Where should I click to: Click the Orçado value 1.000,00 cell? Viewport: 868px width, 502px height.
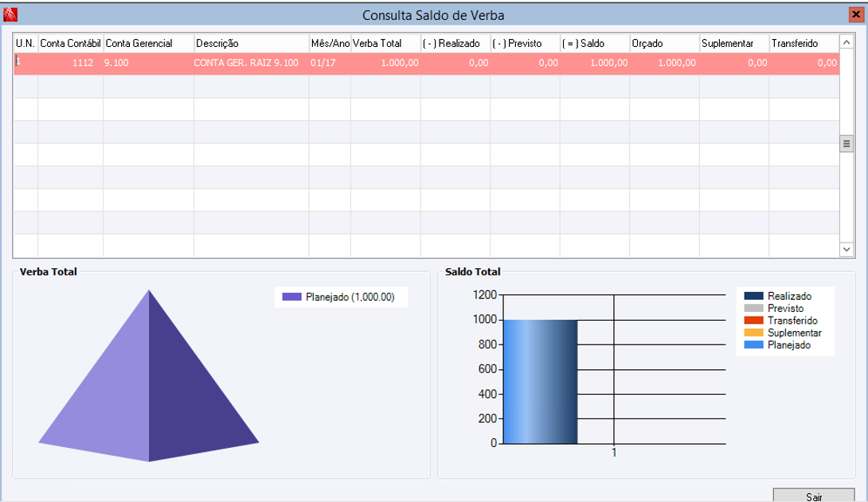[x=664, y=63]
